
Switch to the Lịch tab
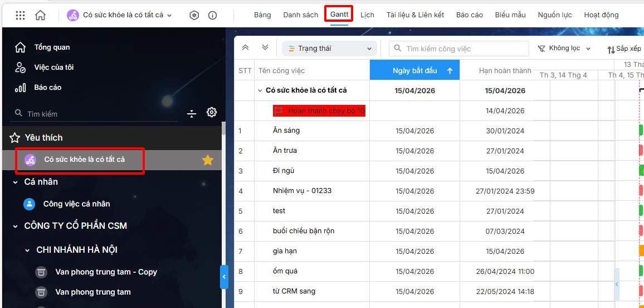[x=367, y=15]
